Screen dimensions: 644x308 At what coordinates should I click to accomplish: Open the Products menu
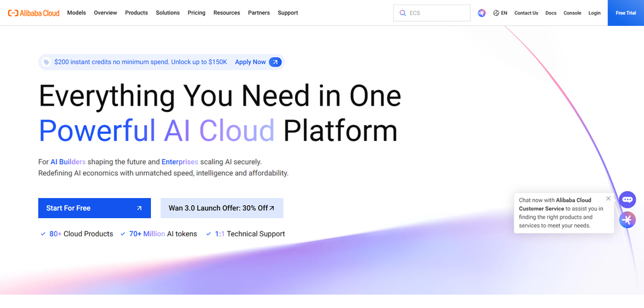(136, 13)
